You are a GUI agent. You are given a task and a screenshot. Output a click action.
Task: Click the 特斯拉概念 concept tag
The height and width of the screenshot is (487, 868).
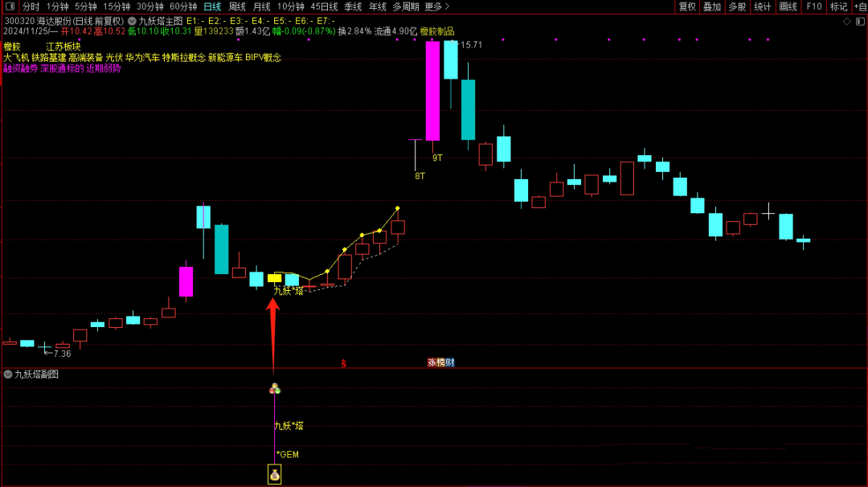(183, 58)
